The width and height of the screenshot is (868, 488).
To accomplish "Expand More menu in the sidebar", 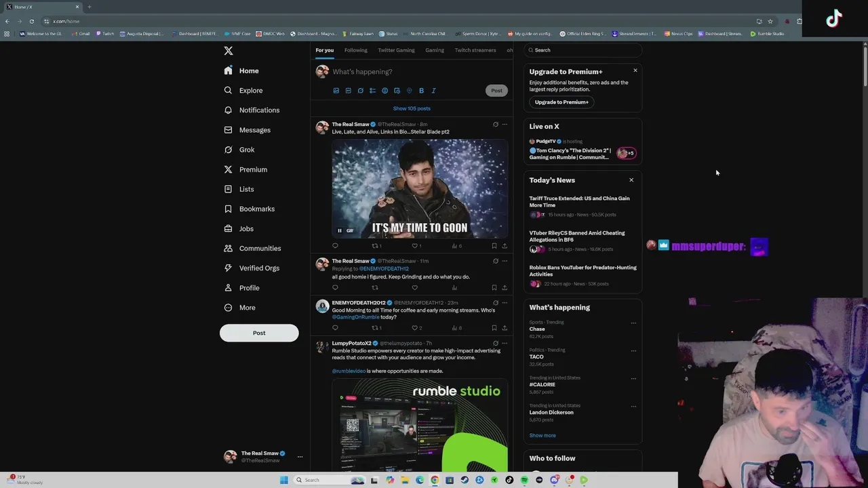I will [240, 308].
